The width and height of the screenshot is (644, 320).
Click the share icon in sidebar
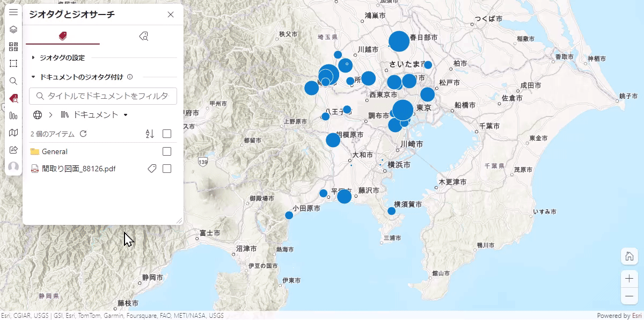coord(13,150)
